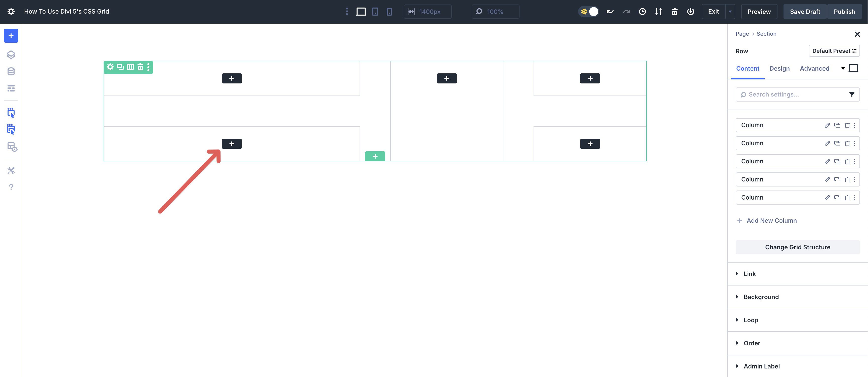Click the Change Grid Structure button

(x=797, y=247)
